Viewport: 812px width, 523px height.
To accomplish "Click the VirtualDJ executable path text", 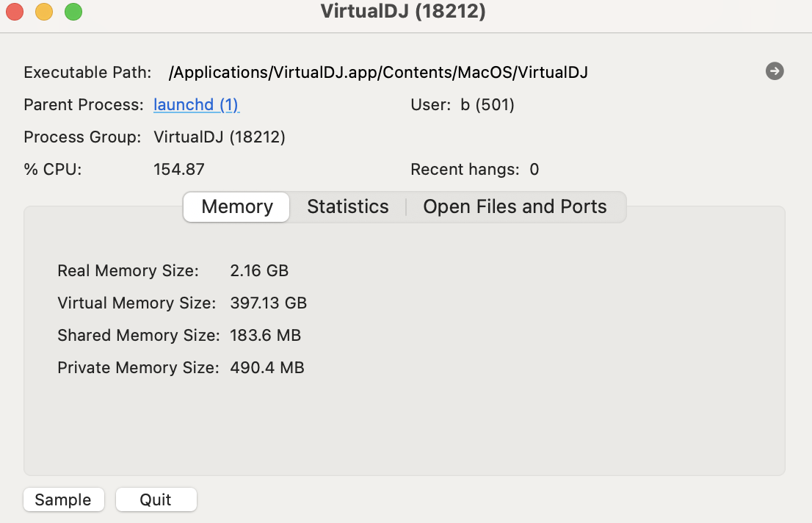I will (378, 73).
